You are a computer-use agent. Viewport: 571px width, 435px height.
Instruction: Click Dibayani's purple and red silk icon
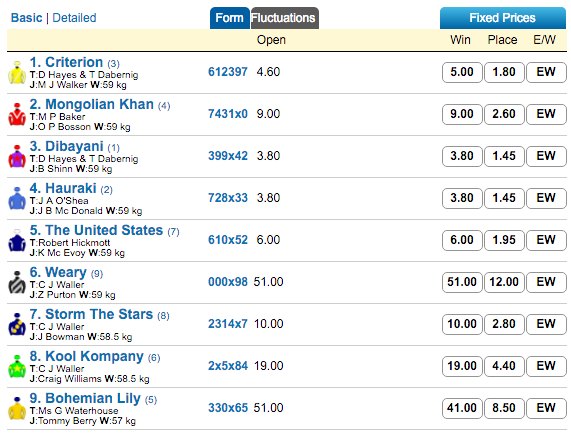coord(17,157)
